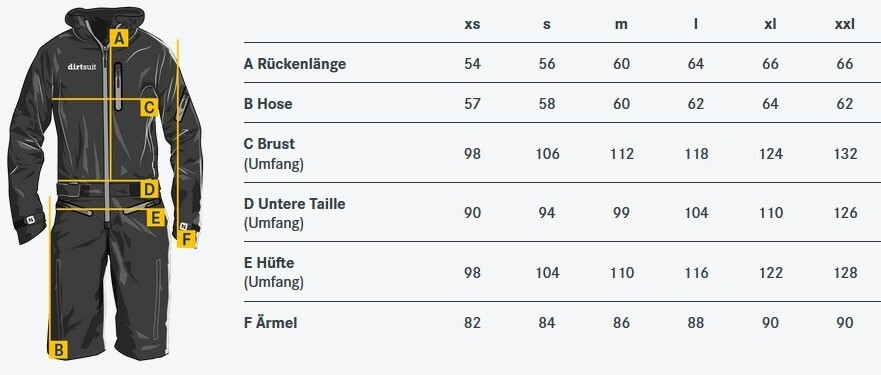Click the yellow B marker at the trouser hem
Image resolution: width=881 pixels, height=375 pixels.
[x=58, y=350]
